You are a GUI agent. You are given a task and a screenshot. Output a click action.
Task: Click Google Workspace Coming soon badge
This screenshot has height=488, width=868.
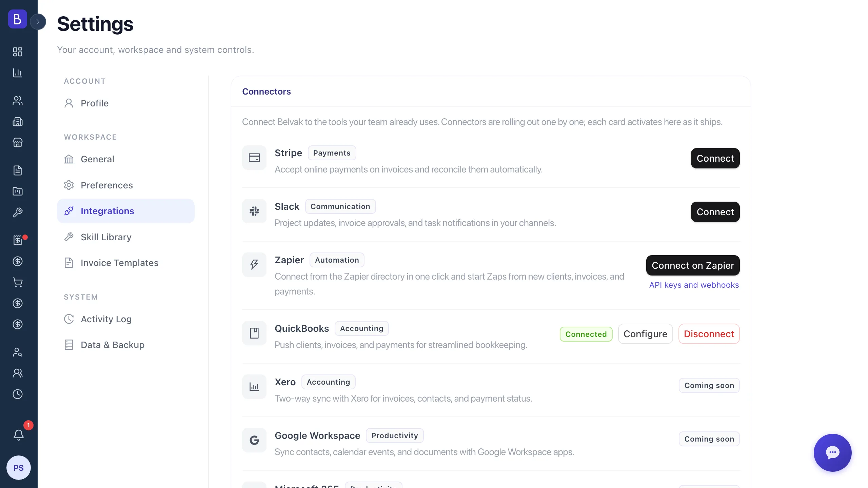click(709, 439)
